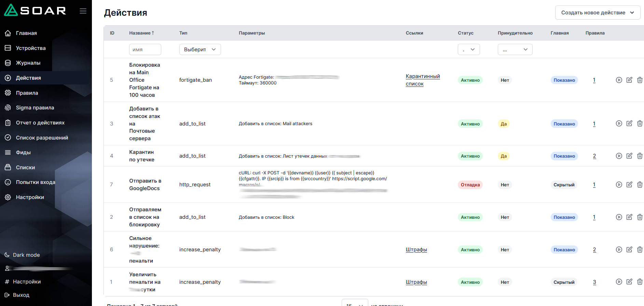Open the Статус filter dropdown
The image size is (644, 306).
pos(468,50)
